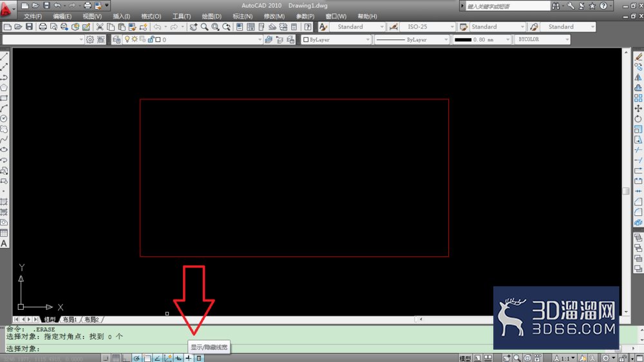Open the Properties palette icon

pos(240,26)
